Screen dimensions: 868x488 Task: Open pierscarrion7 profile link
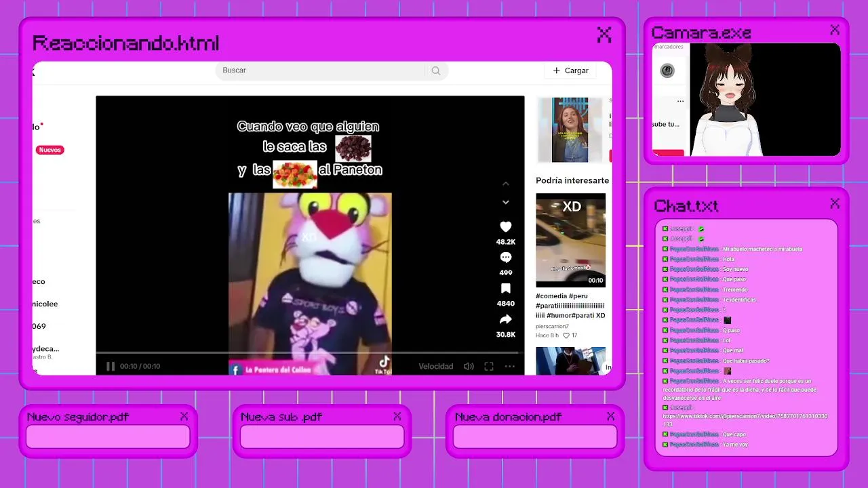tap(552, 327)
